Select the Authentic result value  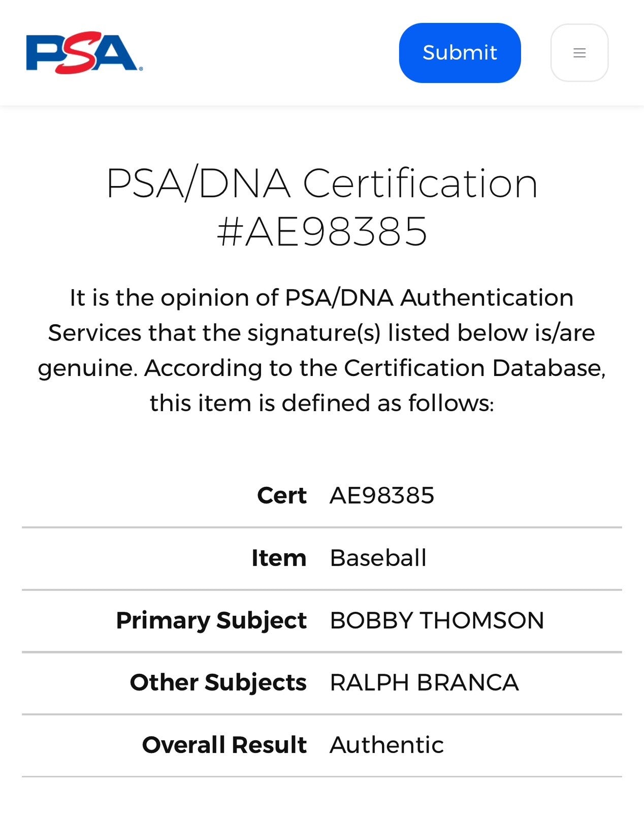(387, 745)
